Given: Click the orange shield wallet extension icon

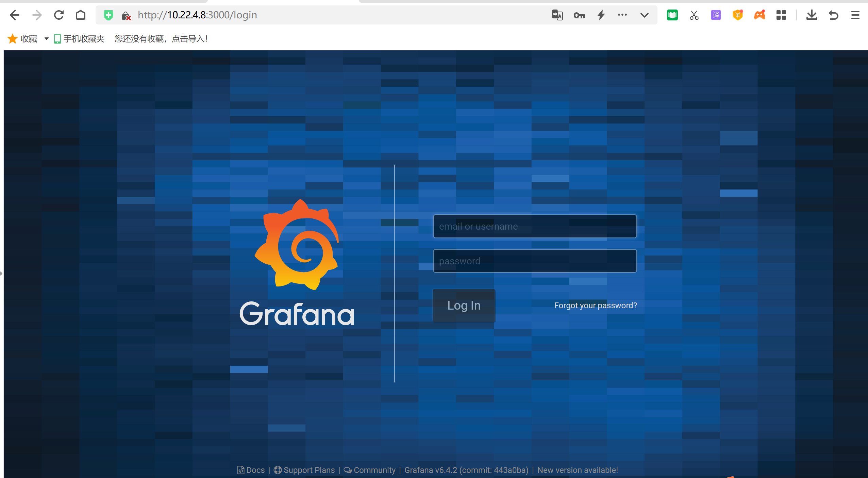Looking at the screenshot, I should click(738, 15).
